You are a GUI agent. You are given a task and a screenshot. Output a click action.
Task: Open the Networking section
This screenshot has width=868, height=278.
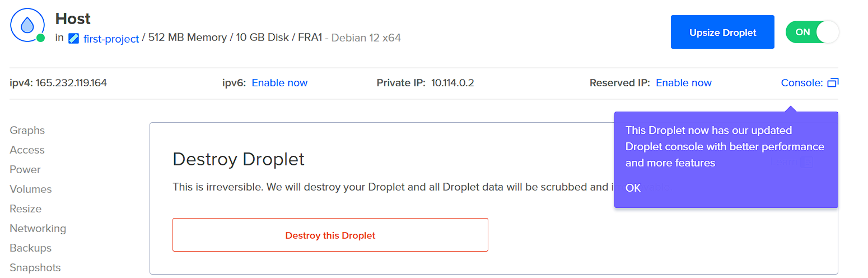(x=38, y=229)
